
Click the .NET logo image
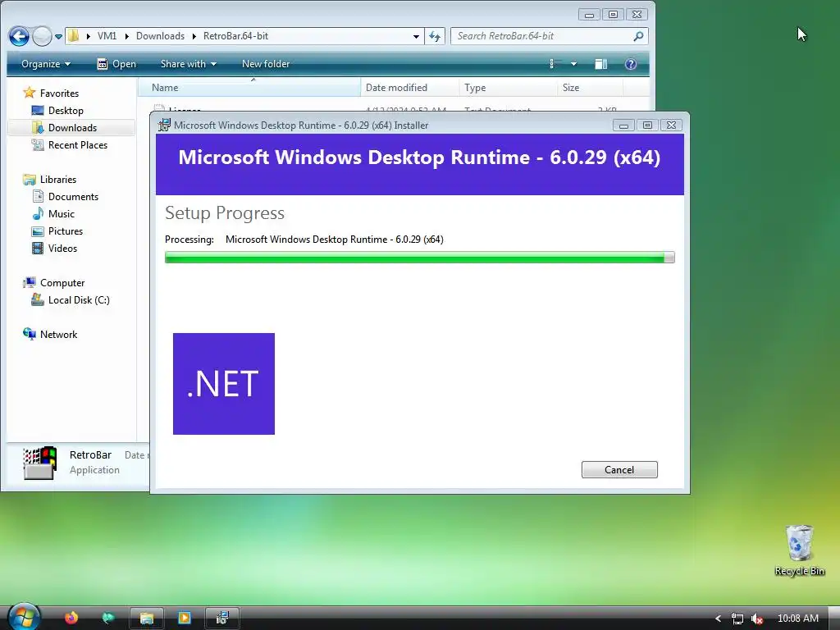(224, 384)
